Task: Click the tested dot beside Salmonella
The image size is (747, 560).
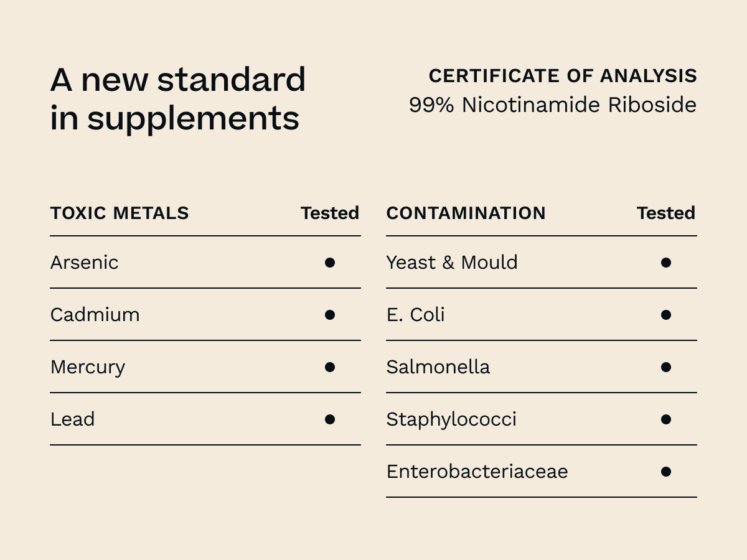Action: (x=666, y=367)
